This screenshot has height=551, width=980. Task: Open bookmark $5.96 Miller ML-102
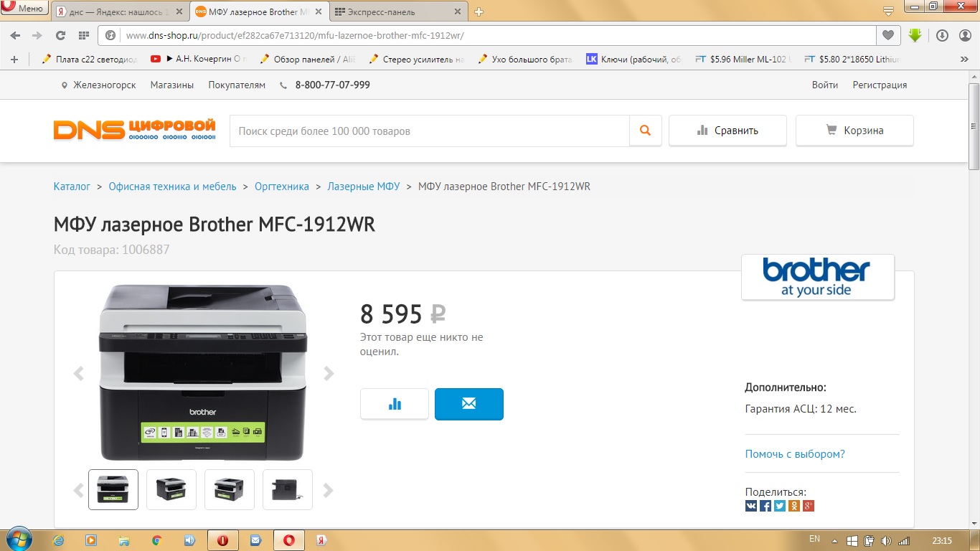pos(744,60)
